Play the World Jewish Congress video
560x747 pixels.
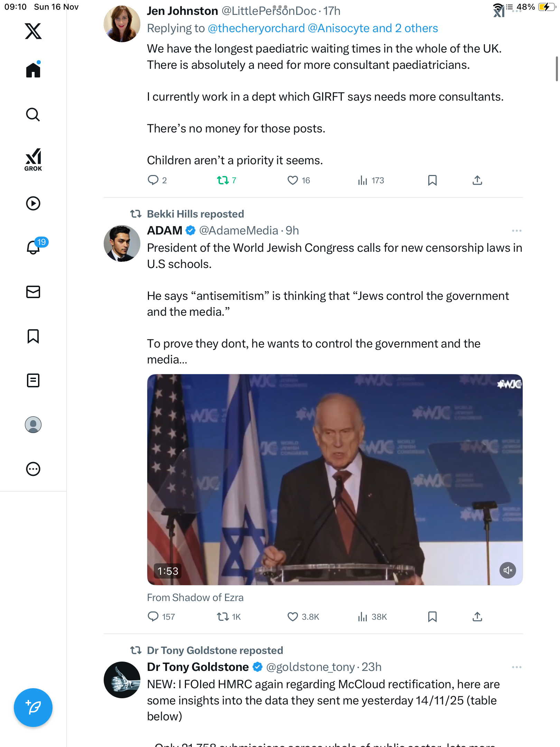(x=335, y=479)
